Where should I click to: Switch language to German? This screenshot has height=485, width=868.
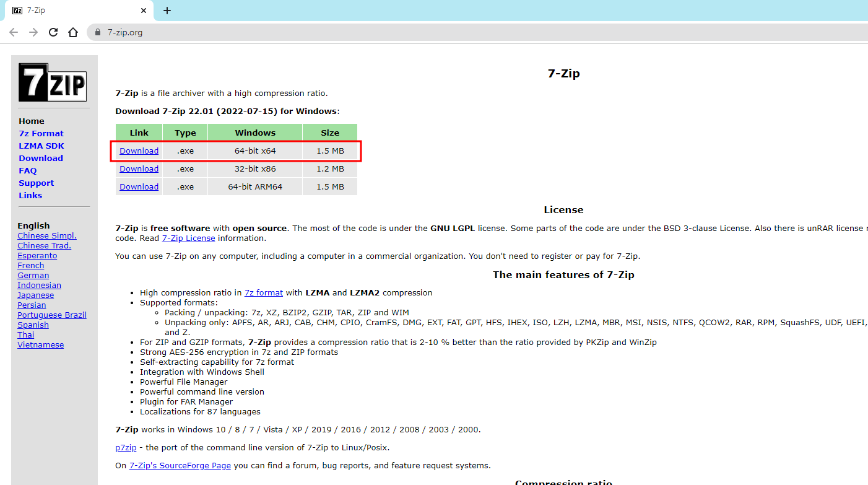33,276
